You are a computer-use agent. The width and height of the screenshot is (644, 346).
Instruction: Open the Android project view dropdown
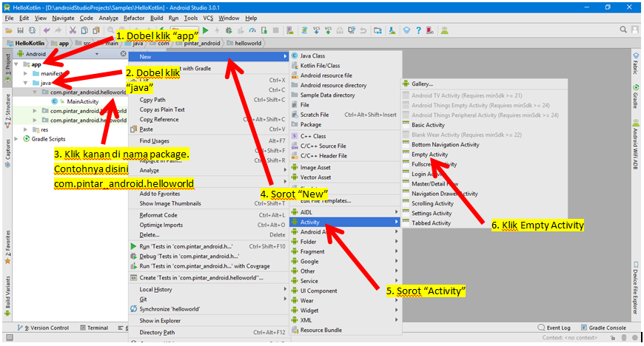click(96, 54)
